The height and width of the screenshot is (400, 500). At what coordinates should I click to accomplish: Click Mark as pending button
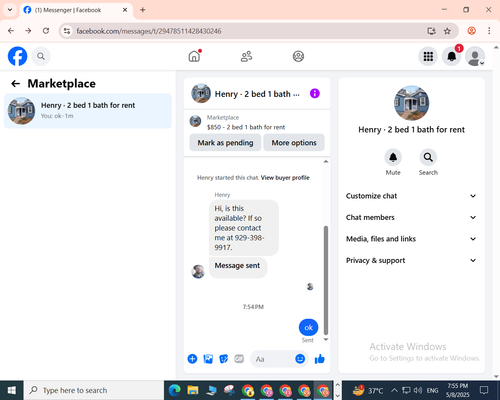pyautogui.click(x=225, y=143)
